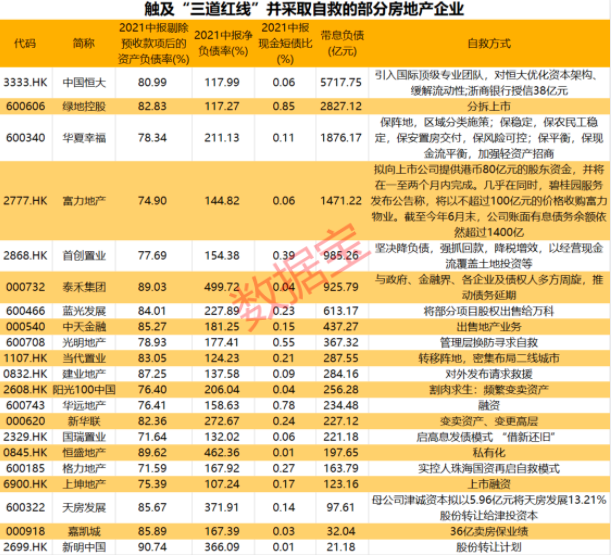Select stock code 000732

tap(25, 287)
